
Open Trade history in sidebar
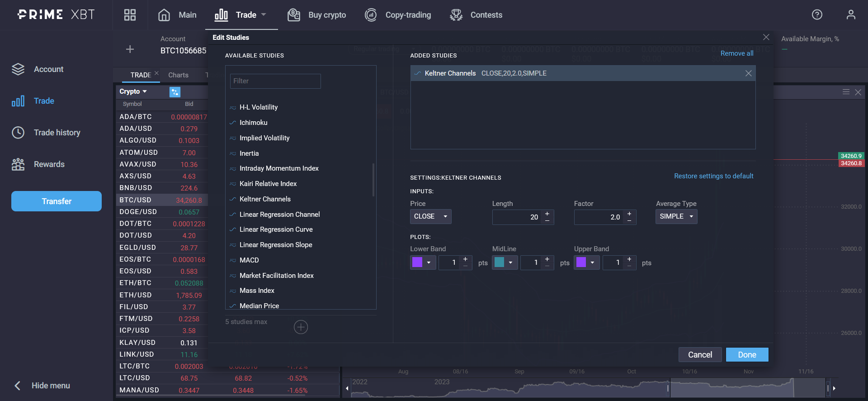click(57, 133)
